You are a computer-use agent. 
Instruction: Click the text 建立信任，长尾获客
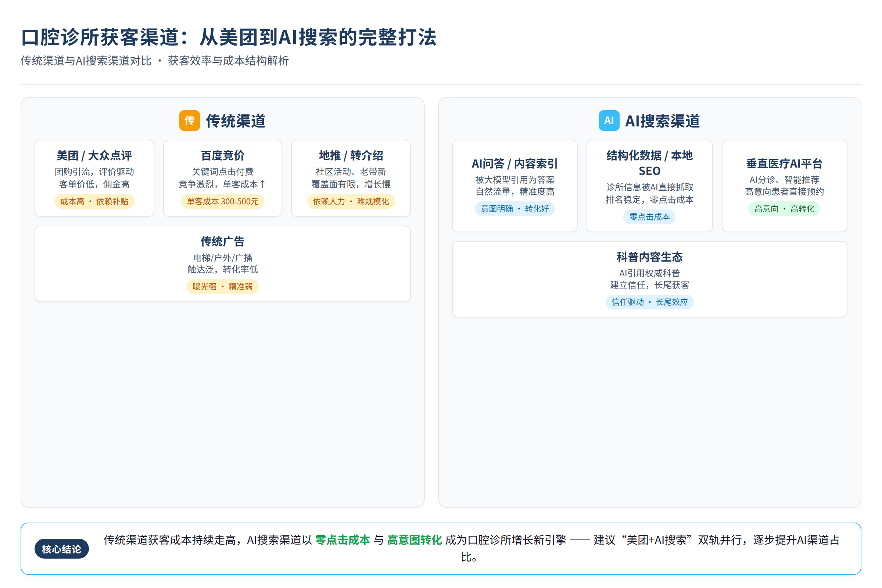[x=649, y=285]
